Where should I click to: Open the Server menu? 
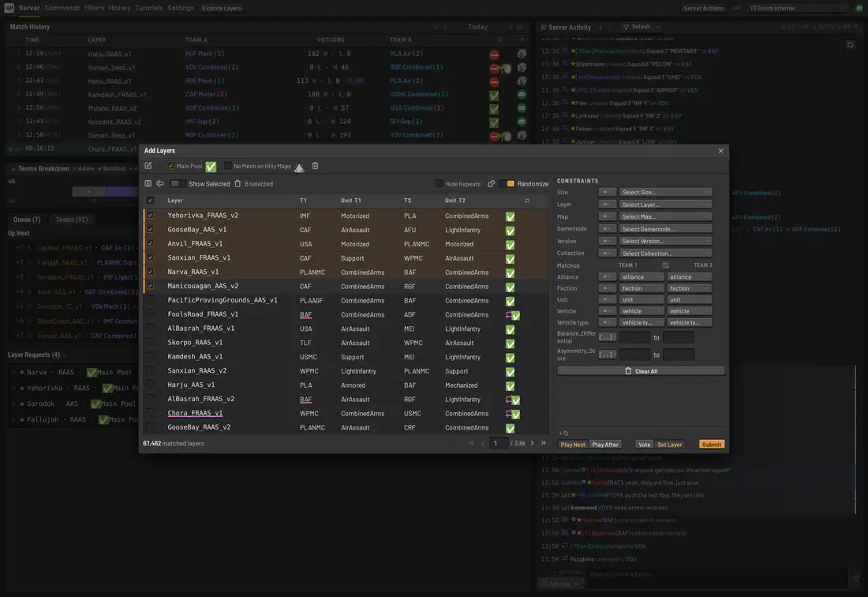click(28, 8)
